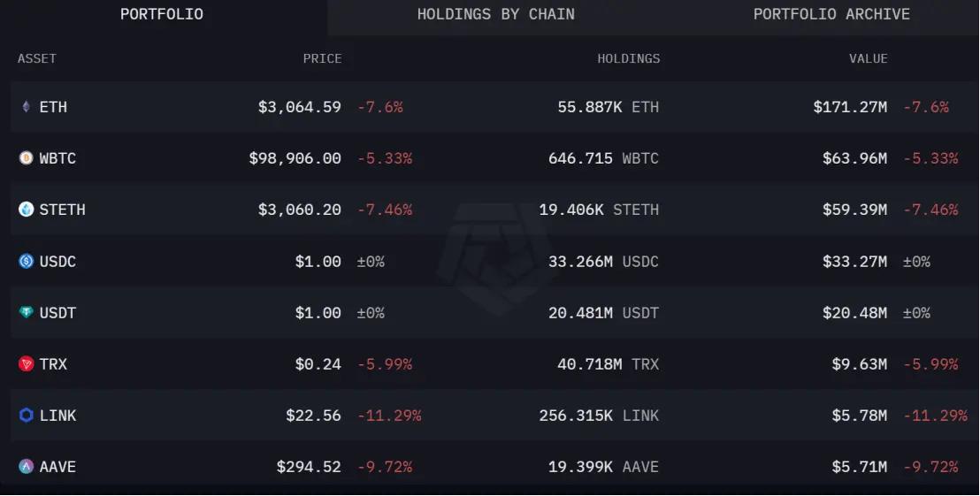Open the Portfolio Archive tab
This screenshot has width=980, height=496.
[831, 14]
